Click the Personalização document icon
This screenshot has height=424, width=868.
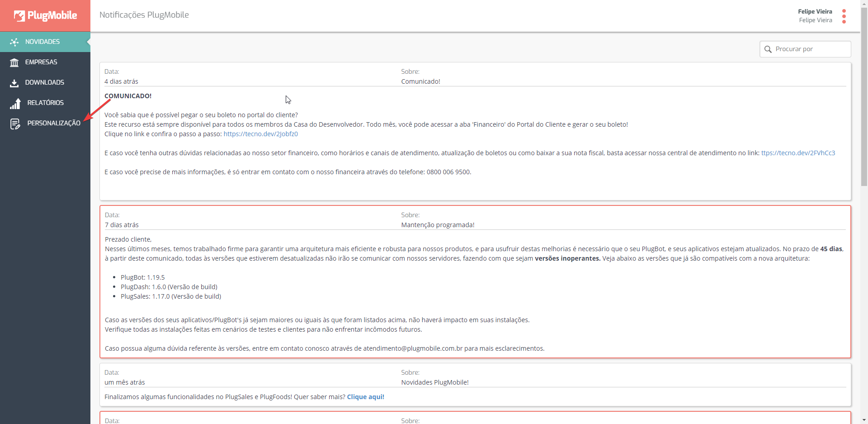pos(15,124)
